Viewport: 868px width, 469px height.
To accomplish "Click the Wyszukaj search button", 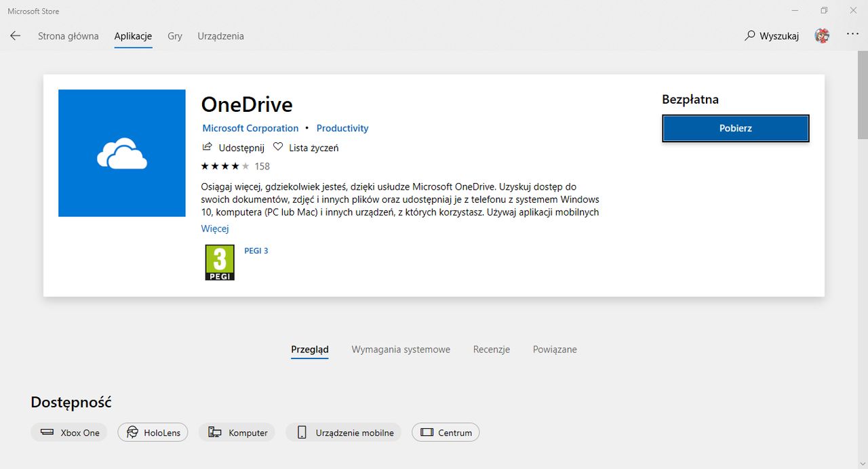I will 772,36.
